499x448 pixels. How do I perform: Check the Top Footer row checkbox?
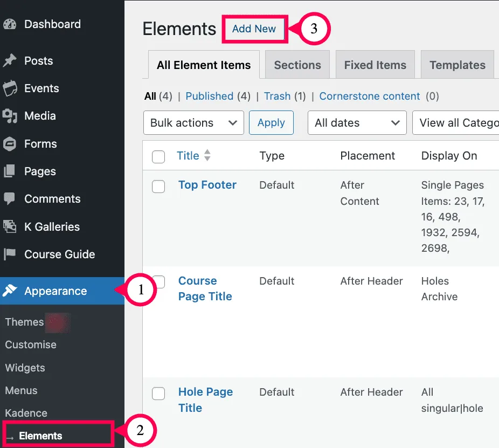(158, 187)
